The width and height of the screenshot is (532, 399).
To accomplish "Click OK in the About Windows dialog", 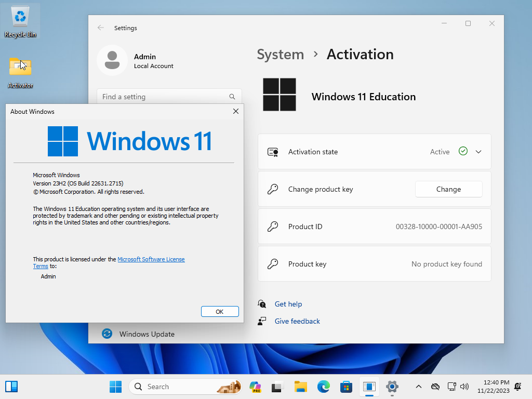I will (220, 312).
